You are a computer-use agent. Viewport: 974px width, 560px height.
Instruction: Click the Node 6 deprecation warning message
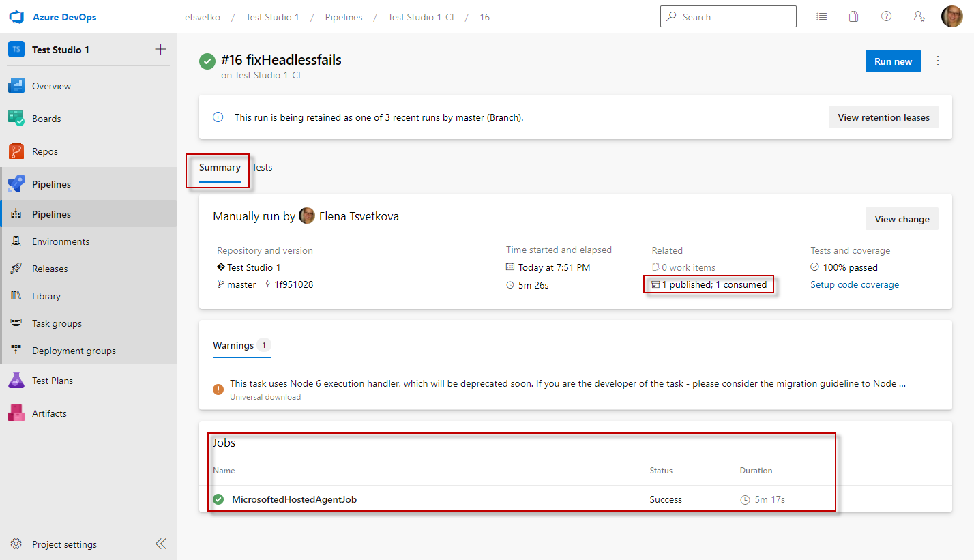pos(567,383)
